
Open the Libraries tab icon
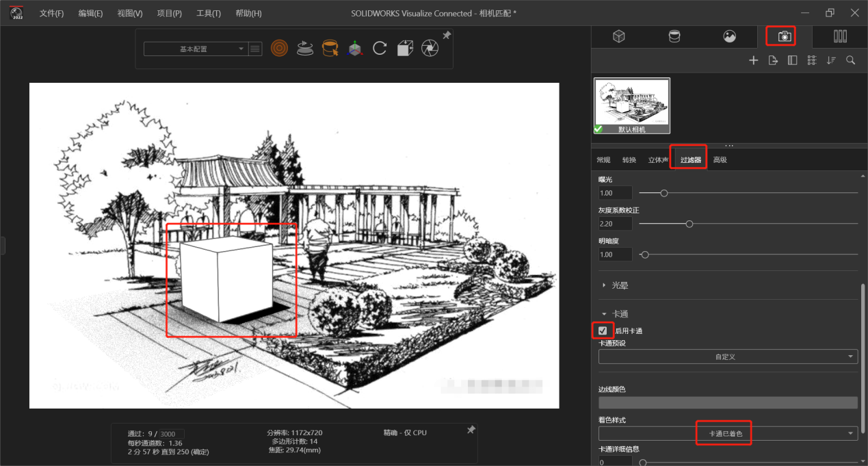[x=840, y=37]
